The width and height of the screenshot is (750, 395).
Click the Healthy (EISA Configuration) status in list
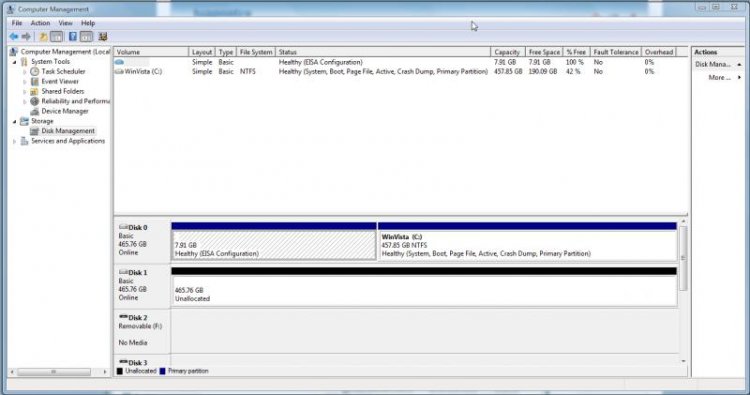[320, 62]
